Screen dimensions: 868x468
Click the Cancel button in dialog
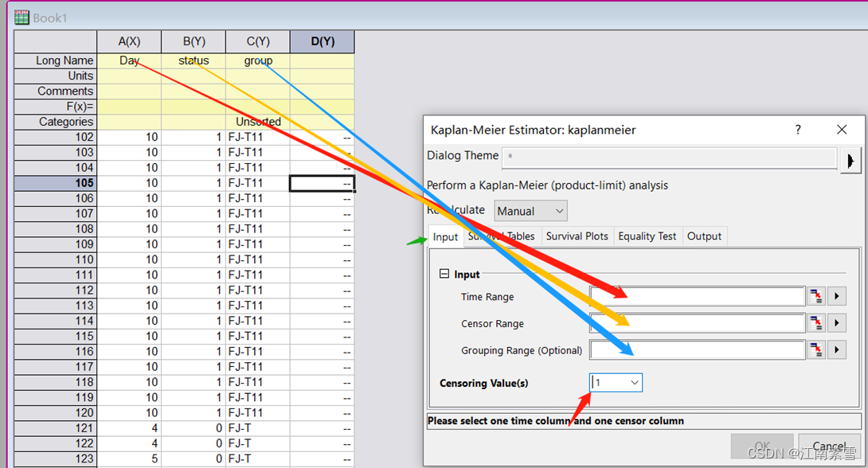(829, 447)
